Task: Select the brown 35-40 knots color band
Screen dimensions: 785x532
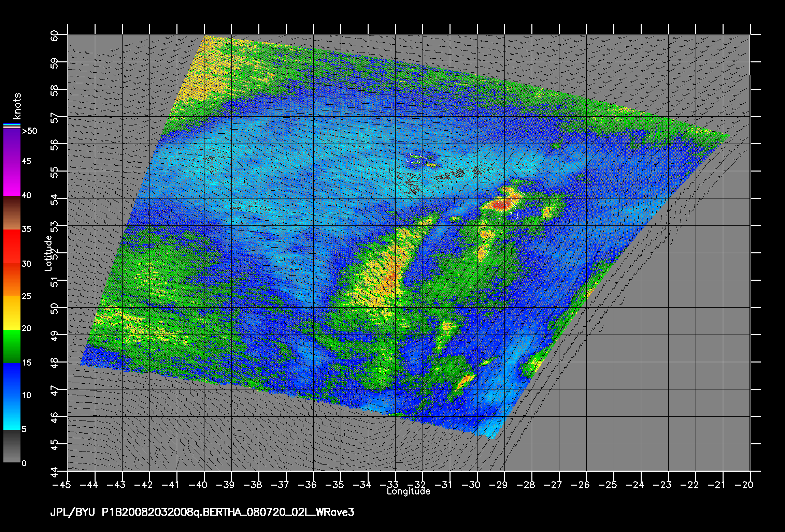Action: (x=12, y=213)
